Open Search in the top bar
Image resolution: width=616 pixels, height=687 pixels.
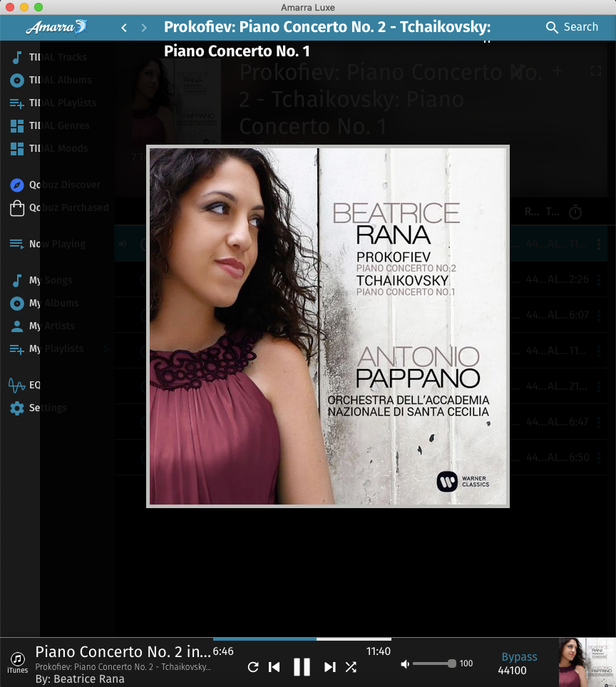click(572, 27)
